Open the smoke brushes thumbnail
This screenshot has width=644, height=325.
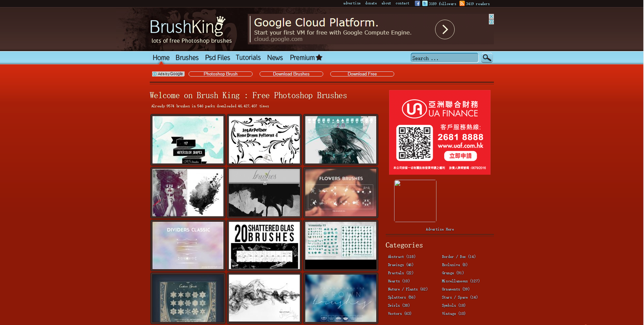pos(264,298)
